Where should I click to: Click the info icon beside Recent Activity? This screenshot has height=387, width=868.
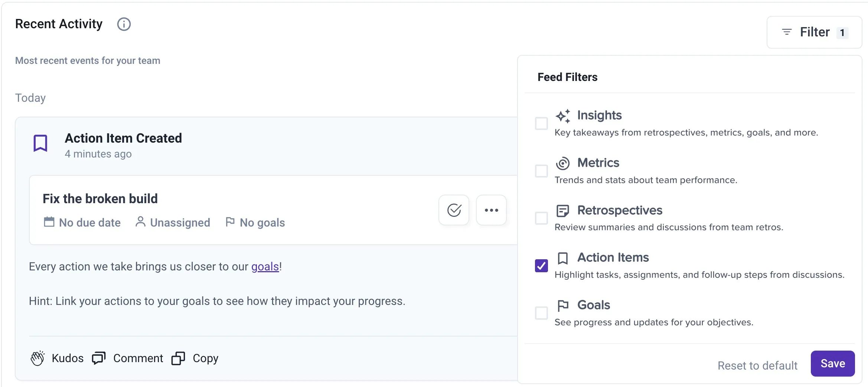(124, 24)
